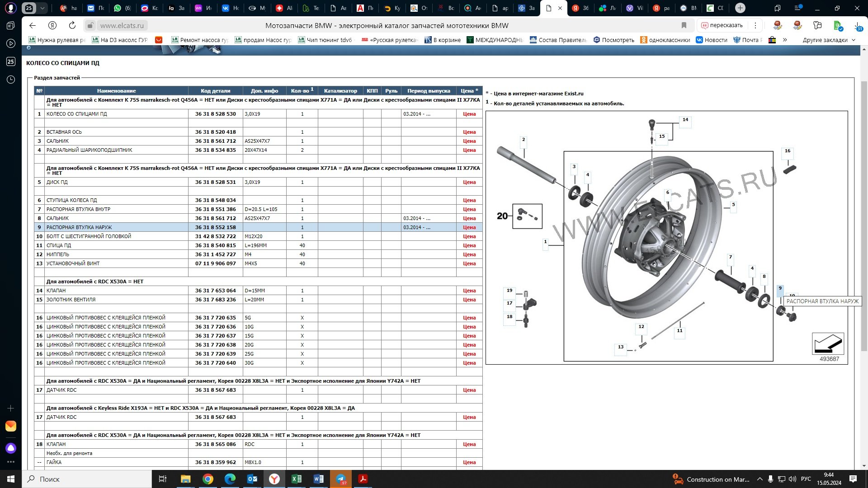Click the www.elcats.ru address field
The image size is (868, 488).
pyautogui.click(x=122, y=26)
